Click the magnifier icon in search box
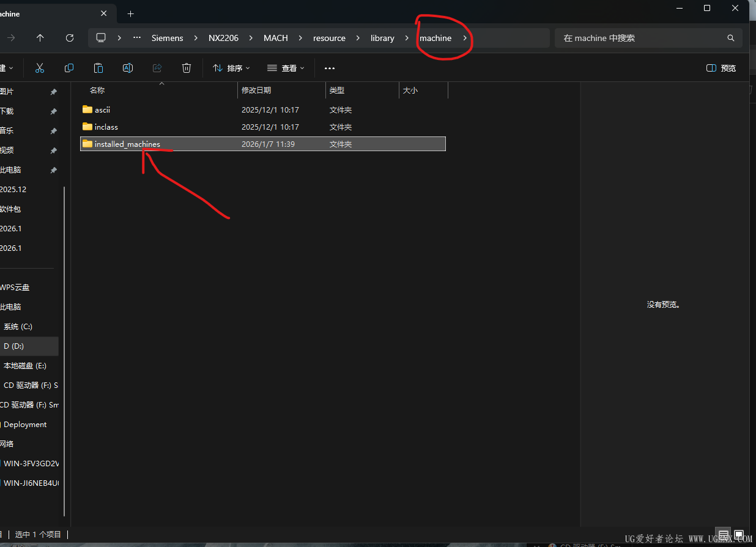This screenshot has height=547, width=756. [x=730, y=38]
